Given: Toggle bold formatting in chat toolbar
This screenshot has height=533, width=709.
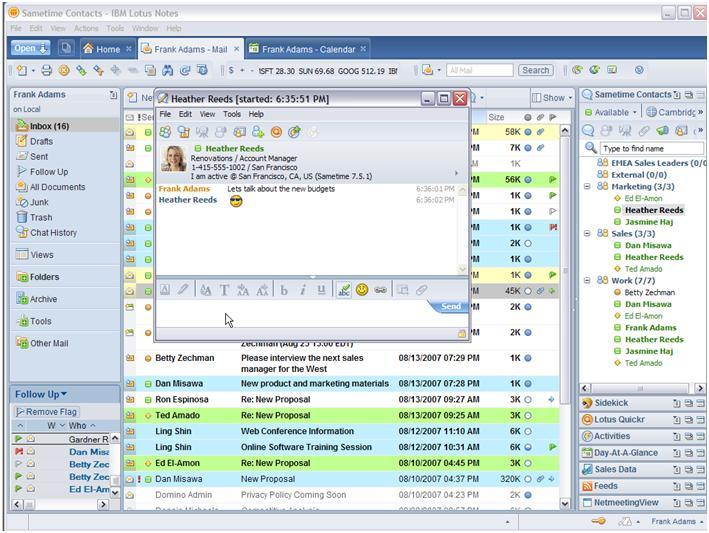Looking at the screenshot, I should click(x=284, y=290).
